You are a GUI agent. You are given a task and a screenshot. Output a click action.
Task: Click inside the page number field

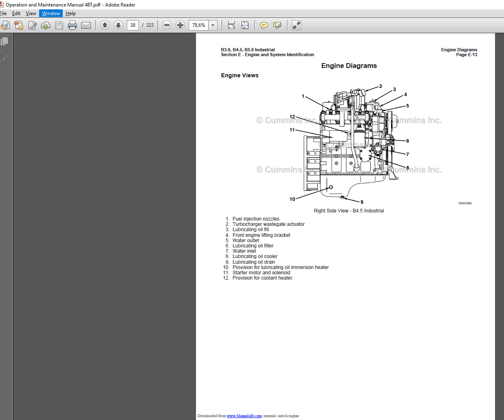click(132, 25)
